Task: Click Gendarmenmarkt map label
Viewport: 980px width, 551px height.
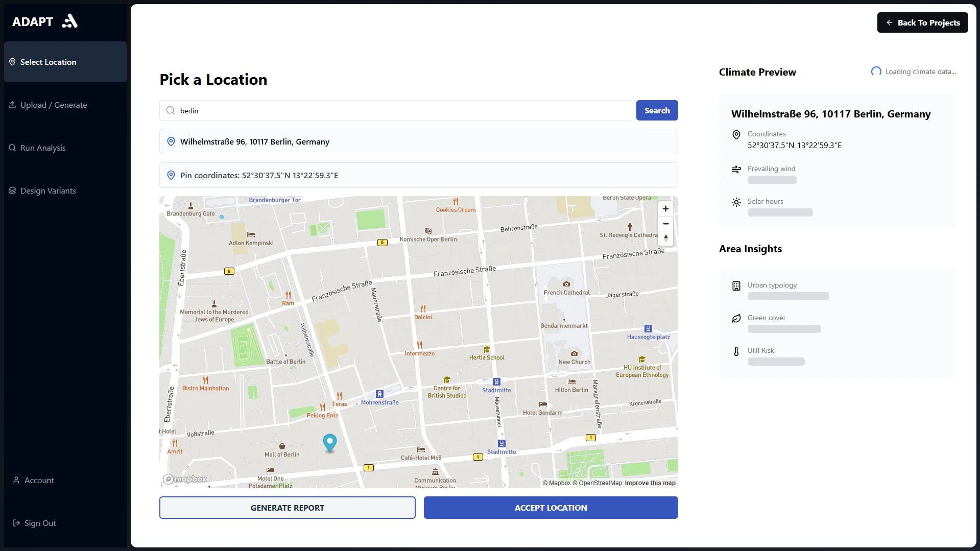Action: pos(564,326)
